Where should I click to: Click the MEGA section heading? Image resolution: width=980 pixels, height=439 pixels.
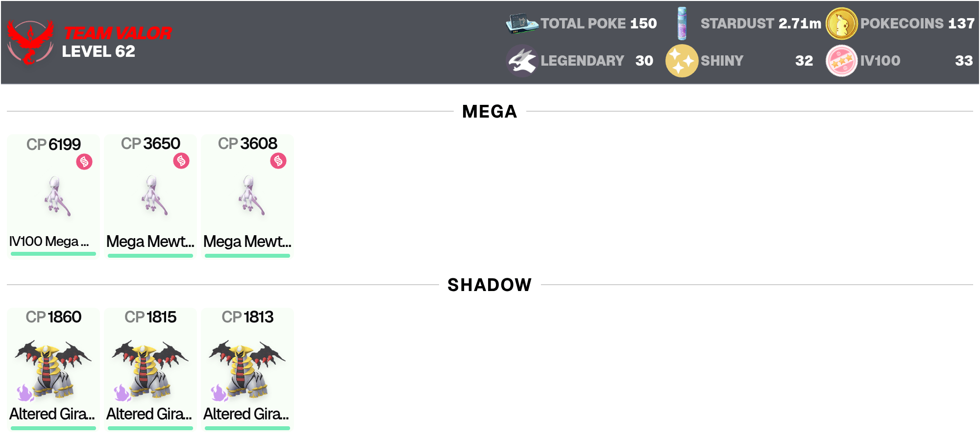point(490,112)
